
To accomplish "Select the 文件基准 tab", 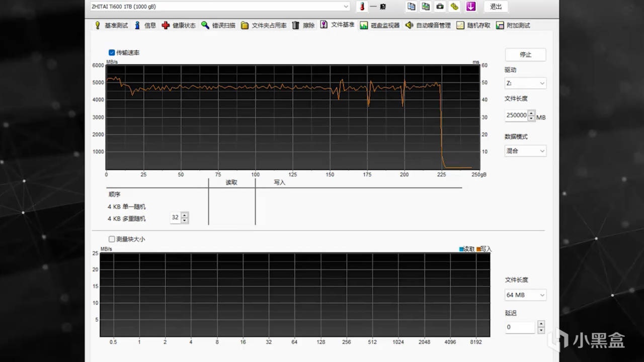I will click(338, 25).
